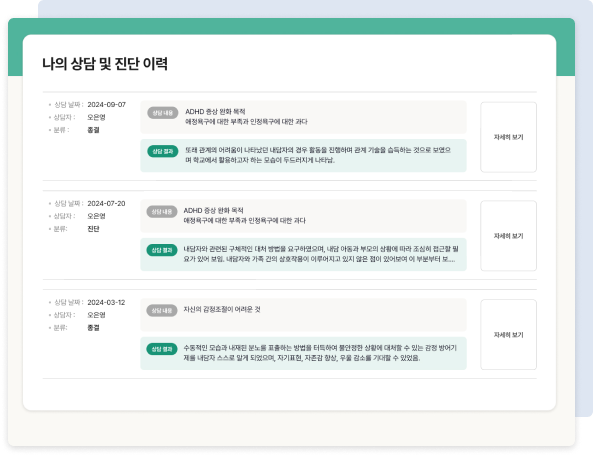Click the 상담 내용 badge in 2024-03-12 record
This screenshot has width=593, height=456.
click(x=162, y=310)
